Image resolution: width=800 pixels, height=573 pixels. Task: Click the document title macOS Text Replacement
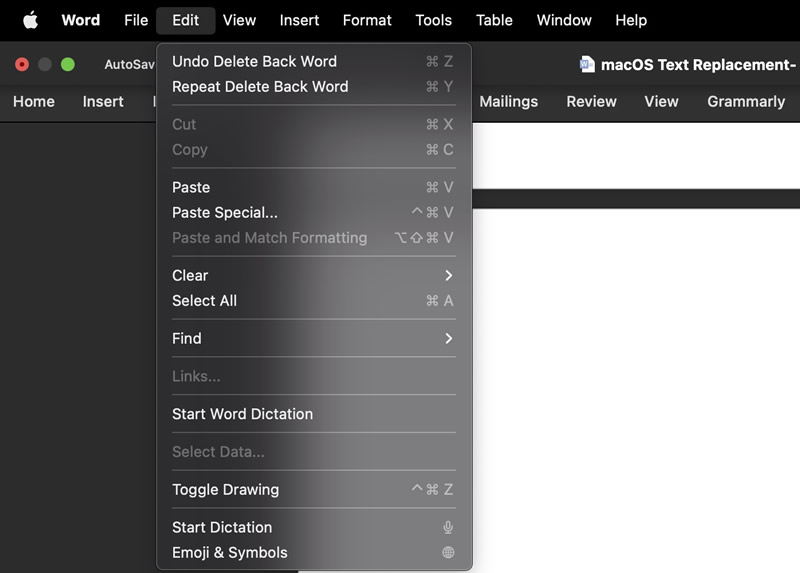point(697,65)
